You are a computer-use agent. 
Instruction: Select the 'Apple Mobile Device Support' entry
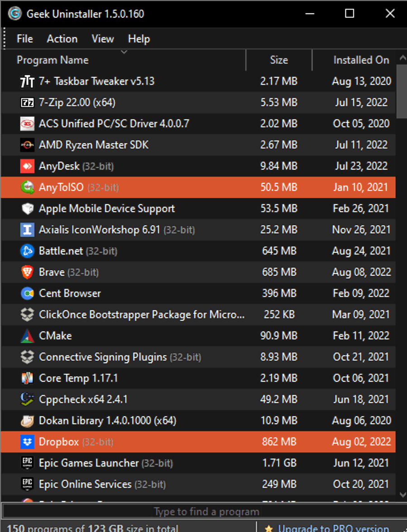click(107, 209)
